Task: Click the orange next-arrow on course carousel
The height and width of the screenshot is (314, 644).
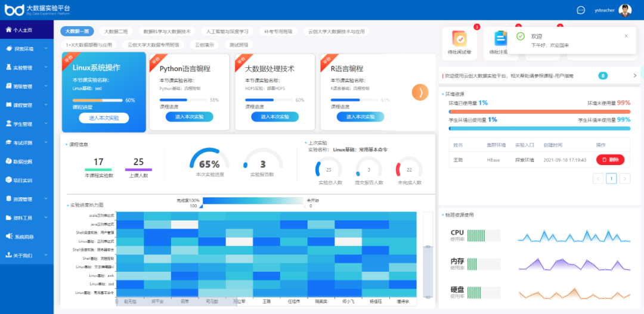Action: coord(420,92)
